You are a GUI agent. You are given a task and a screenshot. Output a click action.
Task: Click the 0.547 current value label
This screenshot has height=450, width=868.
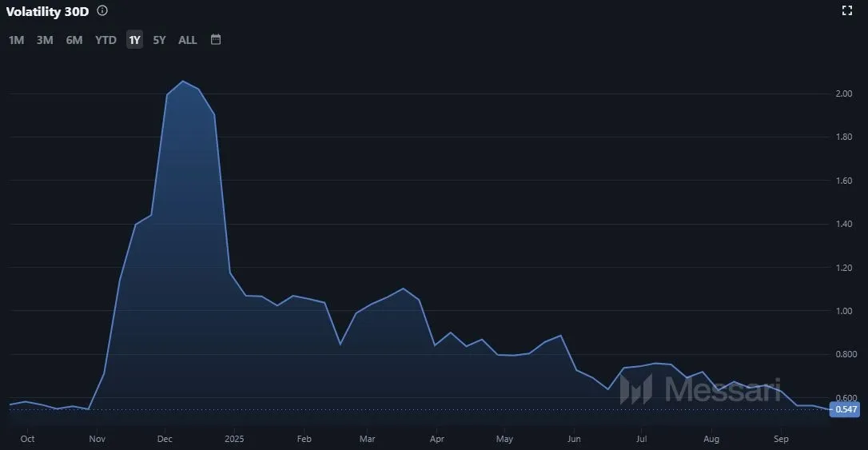click(845, 409)
